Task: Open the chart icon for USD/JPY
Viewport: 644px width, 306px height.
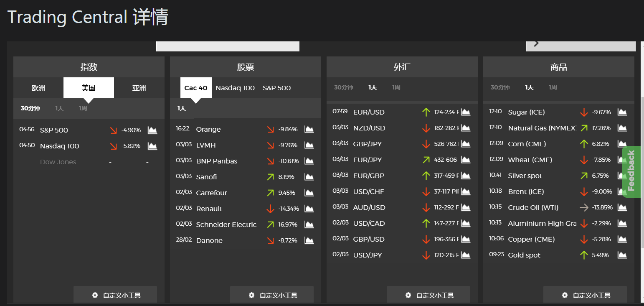Action: click(x=466, y=255)
